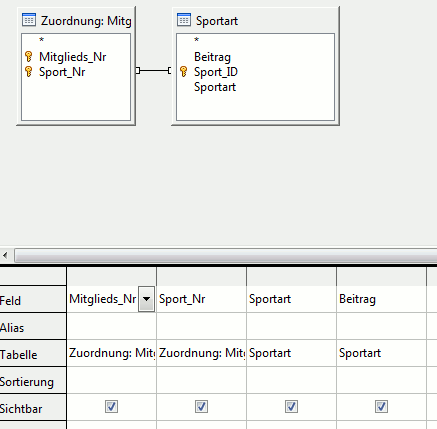Select the key icon beside Sport_Nr
437x429 pixels.
29,71
